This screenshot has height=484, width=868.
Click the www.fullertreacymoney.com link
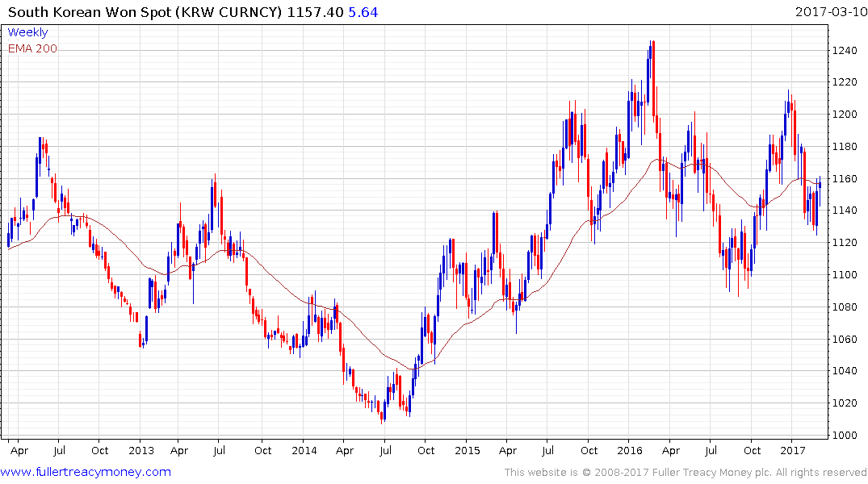tap(86, 473)
